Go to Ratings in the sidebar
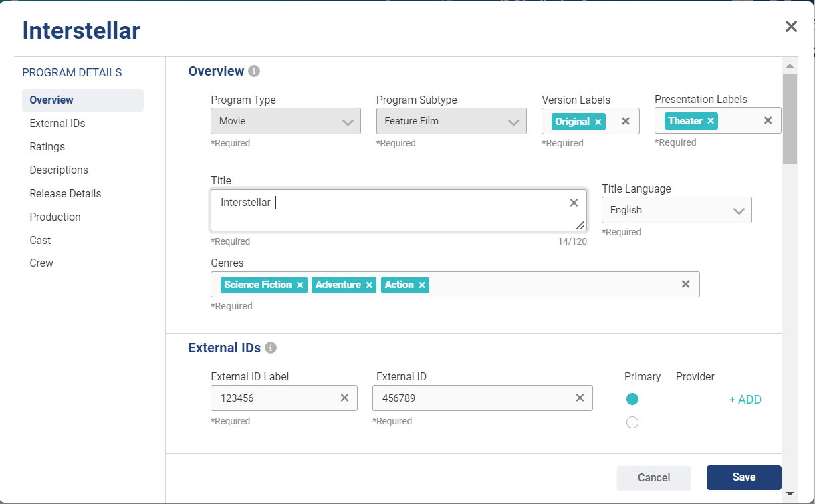The image size is (815, 504). click(47, 146)
